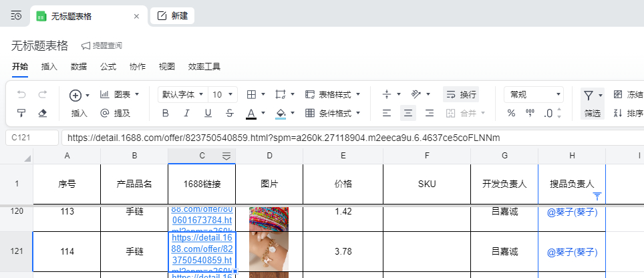Viewport: 644px width, 278px height.
Task: Open the default font dropdown
Action: click(x=182, y=95)
